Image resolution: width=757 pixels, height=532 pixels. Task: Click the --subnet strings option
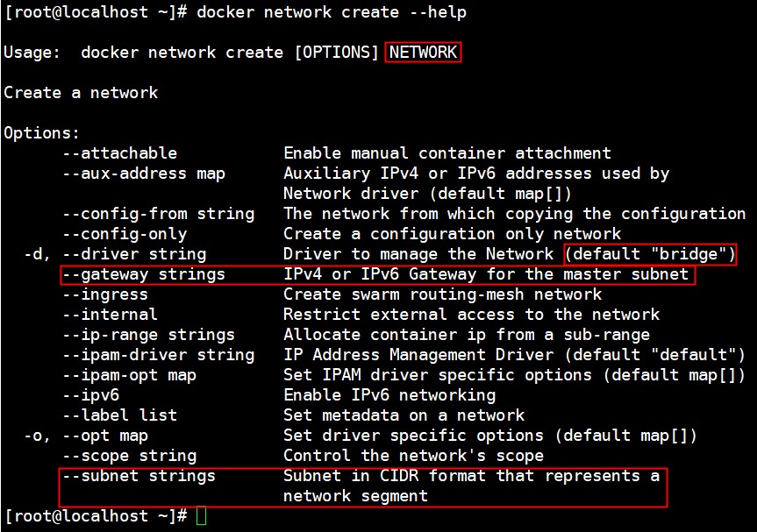139,476
